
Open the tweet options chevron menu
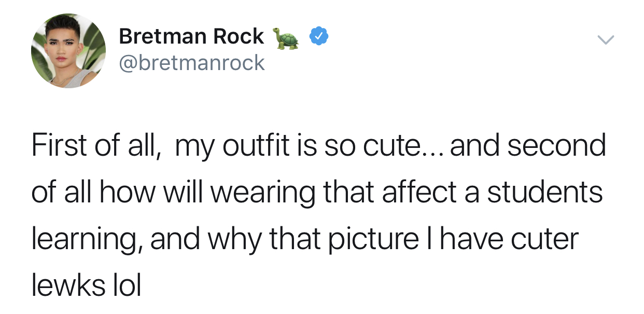pyautogui.click(x=605, y=39)
